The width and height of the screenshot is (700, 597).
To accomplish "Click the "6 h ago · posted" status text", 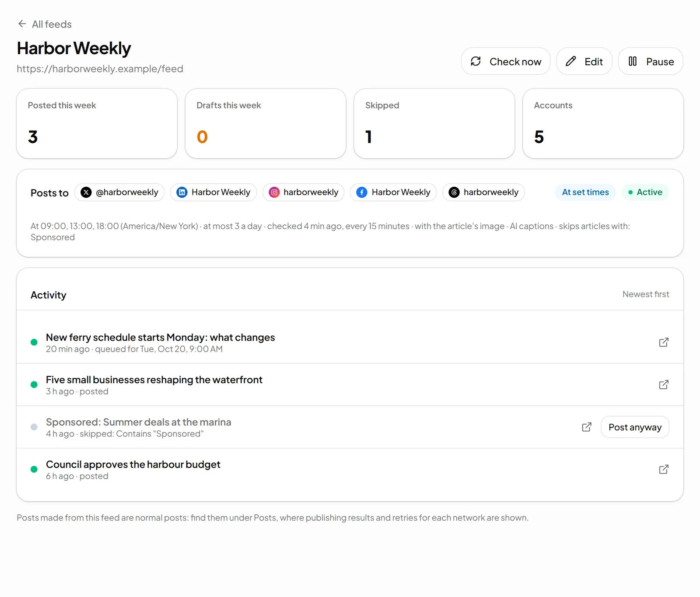I will [77, 476].
